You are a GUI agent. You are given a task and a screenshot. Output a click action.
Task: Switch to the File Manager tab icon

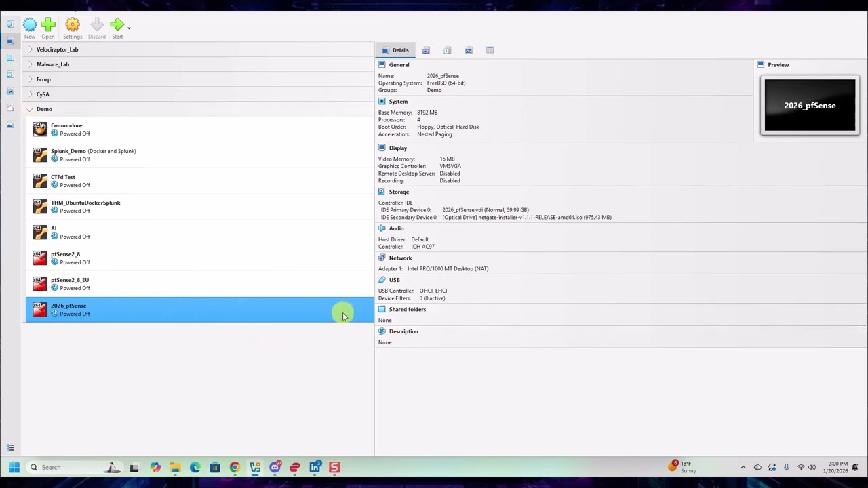pos(490,50)
